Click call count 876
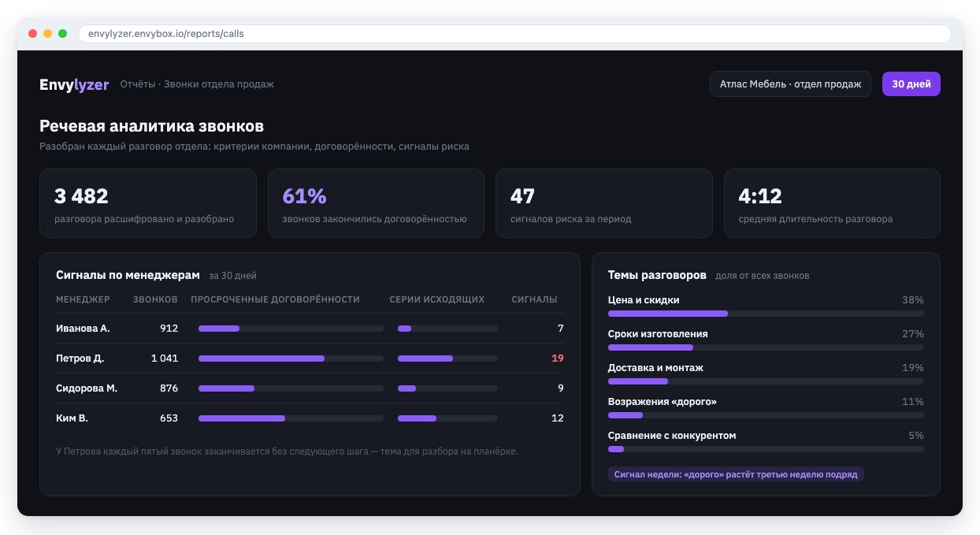This screenshot has height=535, width=980. point(169,388)
